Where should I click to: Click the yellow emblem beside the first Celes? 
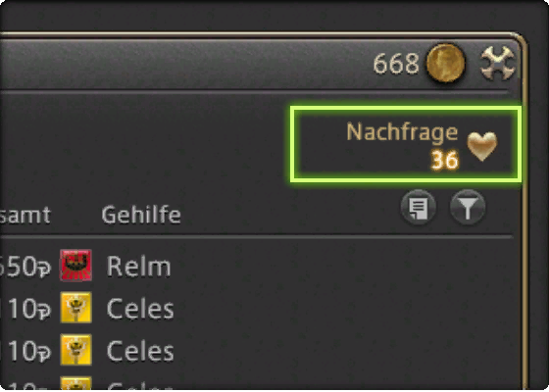tap(76, 308)
